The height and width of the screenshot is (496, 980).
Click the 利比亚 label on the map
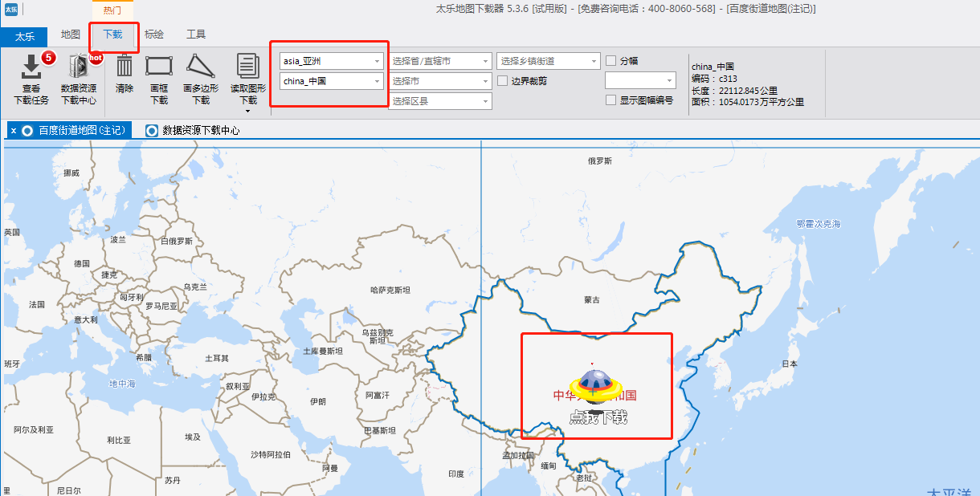[x=118, y=440]
